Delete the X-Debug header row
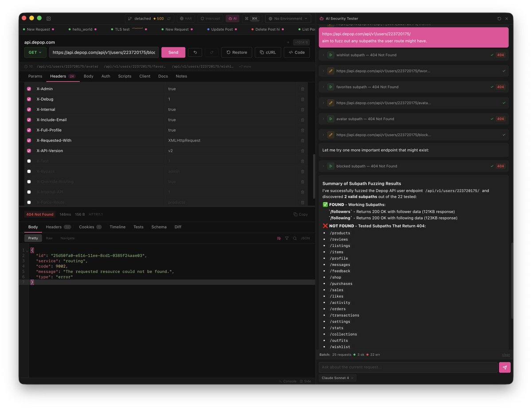This screenshot has height=409, width=532. tap(302, 99)
